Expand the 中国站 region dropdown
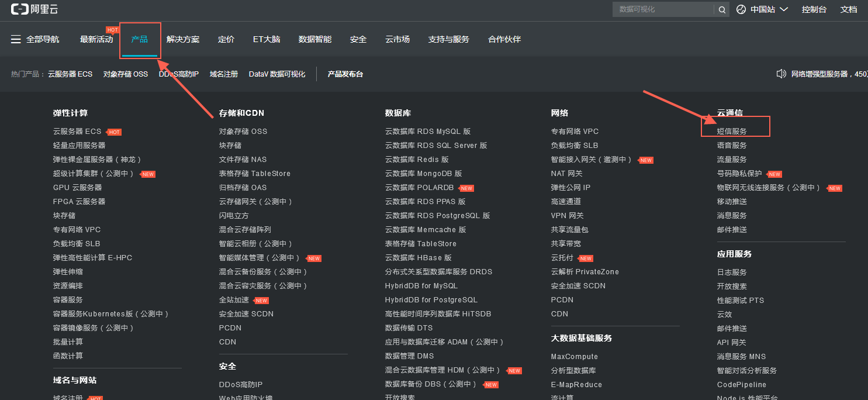Screen dimensions: 868x400 click(x=769, y=9)
